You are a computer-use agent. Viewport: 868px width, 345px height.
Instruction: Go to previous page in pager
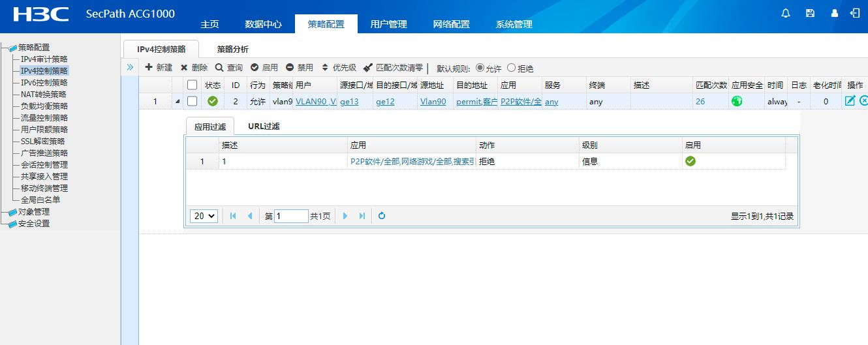click(x=249, y=216)
